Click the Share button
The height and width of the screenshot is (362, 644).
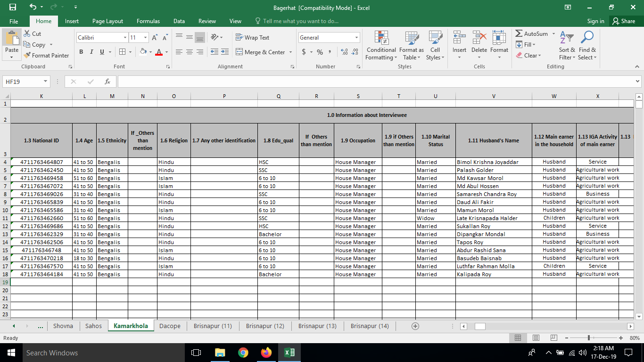pos(623,21)
